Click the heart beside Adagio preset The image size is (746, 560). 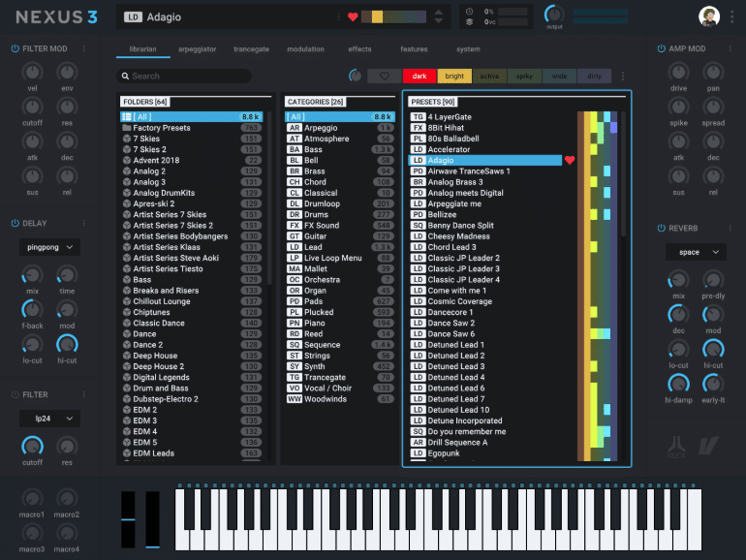[570, 160]
